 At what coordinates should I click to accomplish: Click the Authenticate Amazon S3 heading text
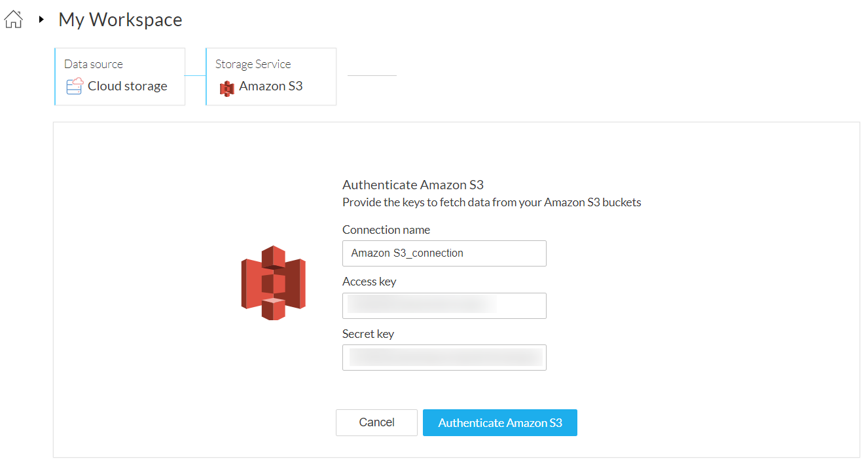tap(412, 185)
